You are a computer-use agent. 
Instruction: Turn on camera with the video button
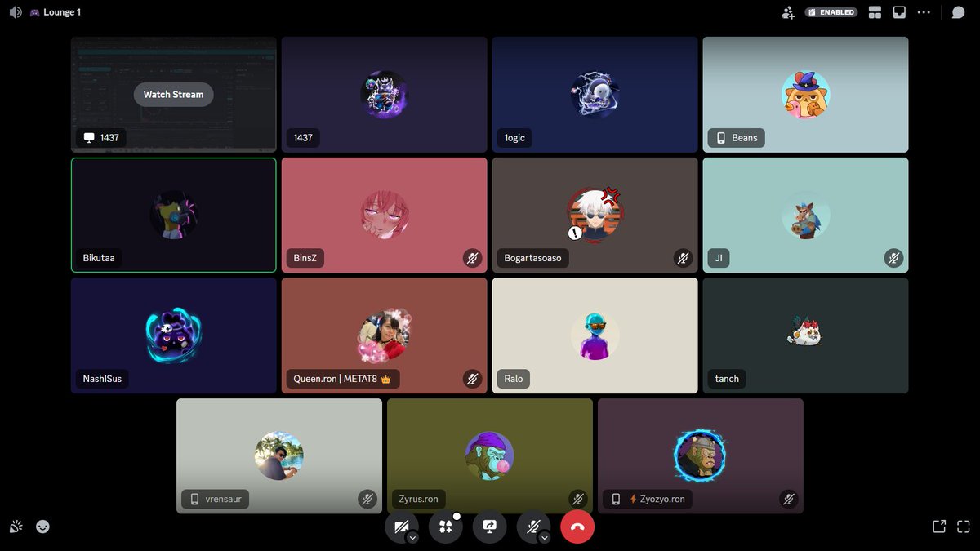point(399,527)
